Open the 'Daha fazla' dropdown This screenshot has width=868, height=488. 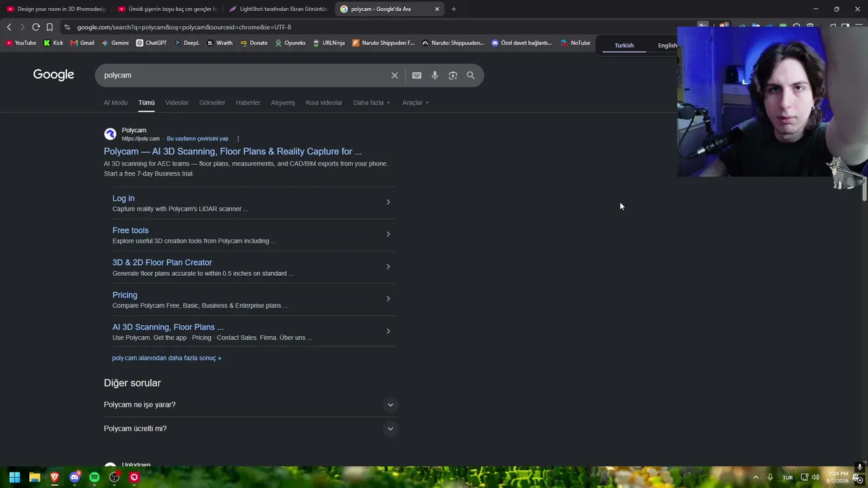tap(372, 103)
